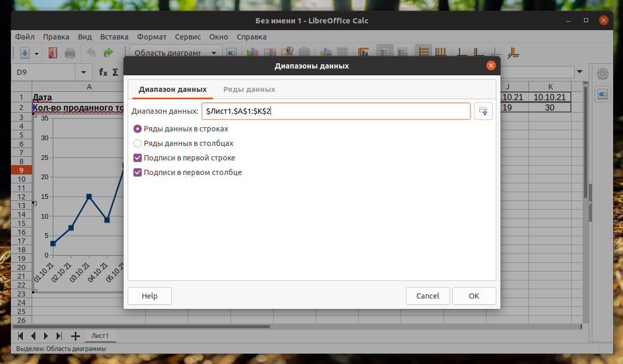The height and width of the screenshot is (364, 623).
Task: Click the green Redo arrow
Action: [x=108, y=53]
